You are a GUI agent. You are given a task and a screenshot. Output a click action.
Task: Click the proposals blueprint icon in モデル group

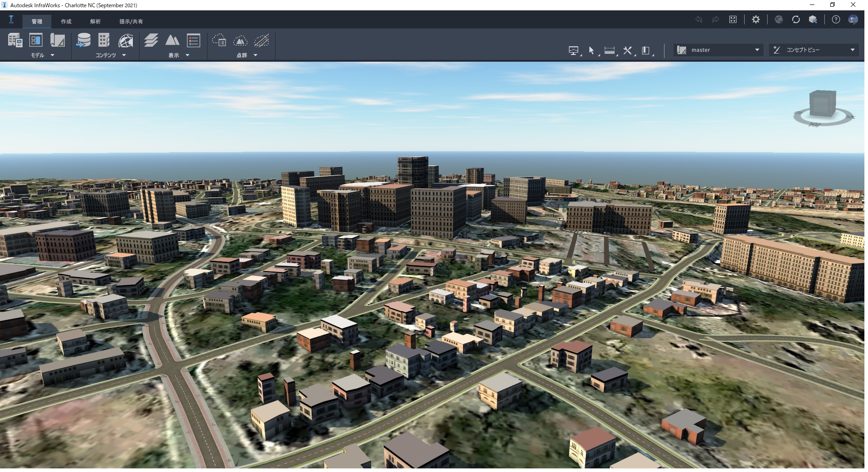pos(57,40)
